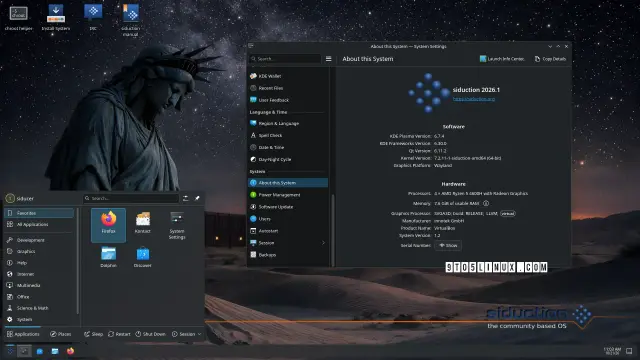Open the Recent Files settings entry
Viewport: 640px width, 360px height.
pos(287,88)
